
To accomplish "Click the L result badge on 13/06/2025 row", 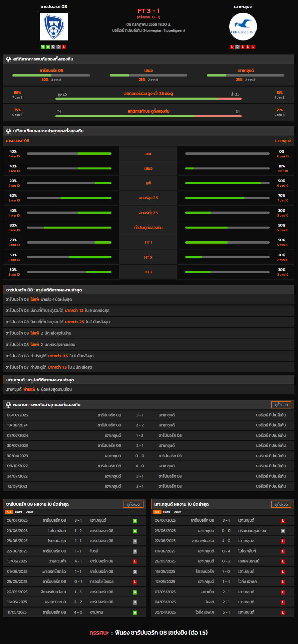I will click(x=135, y=561).
